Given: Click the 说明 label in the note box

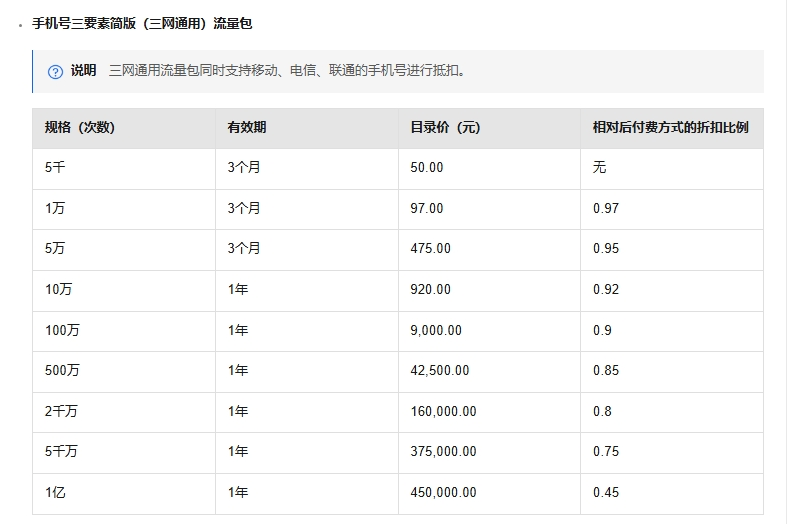Looking at the screenshot, I should 83,71.
